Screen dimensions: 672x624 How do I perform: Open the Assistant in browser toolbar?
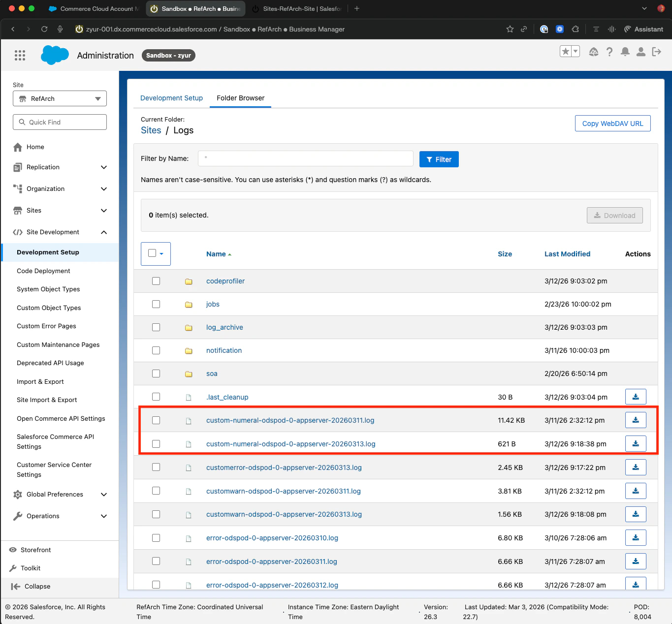tap(643, 29)
